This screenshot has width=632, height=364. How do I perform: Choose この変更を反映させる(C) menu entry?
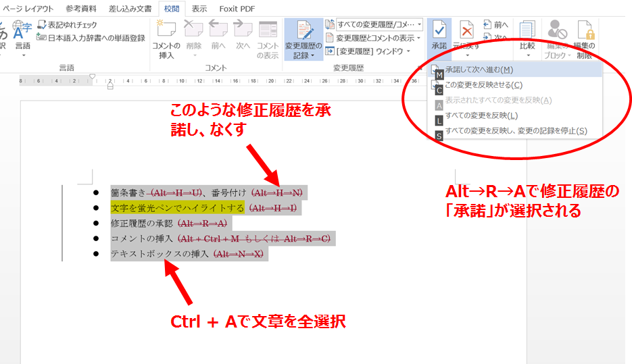click(515, 85)
